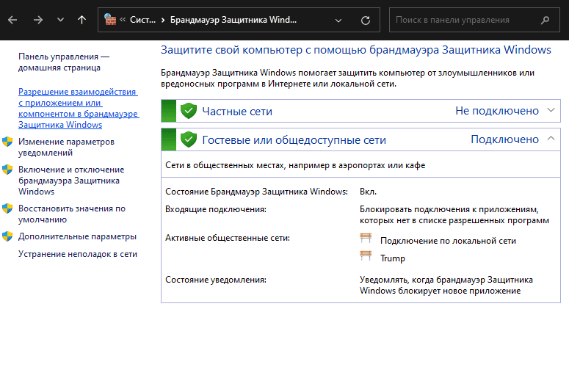
Task: Click 'Восстановить значения по умолчанию'
Action: click(x=72, y=214)
